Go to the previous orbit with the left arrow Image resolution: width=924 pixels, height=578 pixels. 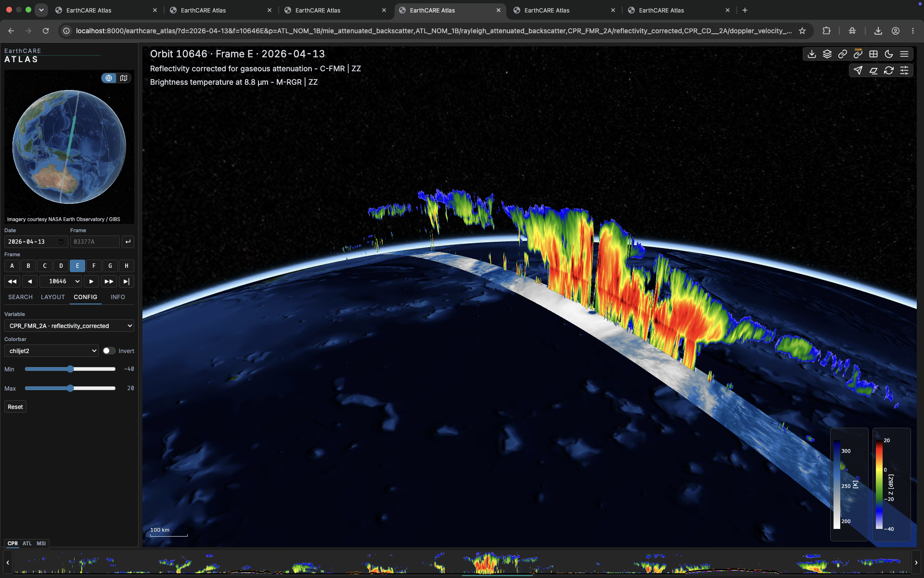pyautogui.click(x=30, y=281)
